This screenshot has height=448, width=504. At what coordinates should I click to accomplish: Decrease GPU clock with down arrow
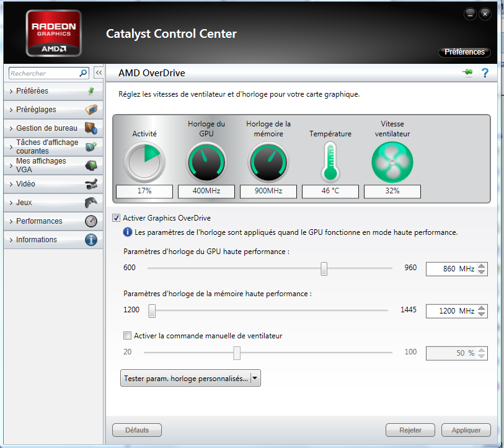[482, 272]
